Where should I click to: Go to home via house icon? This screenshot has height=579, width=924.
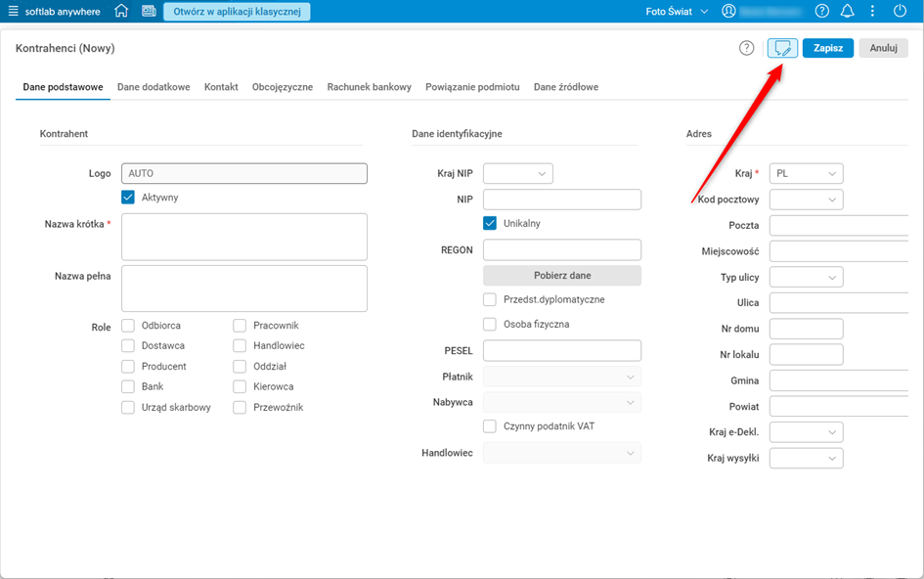tap(121, 12)
